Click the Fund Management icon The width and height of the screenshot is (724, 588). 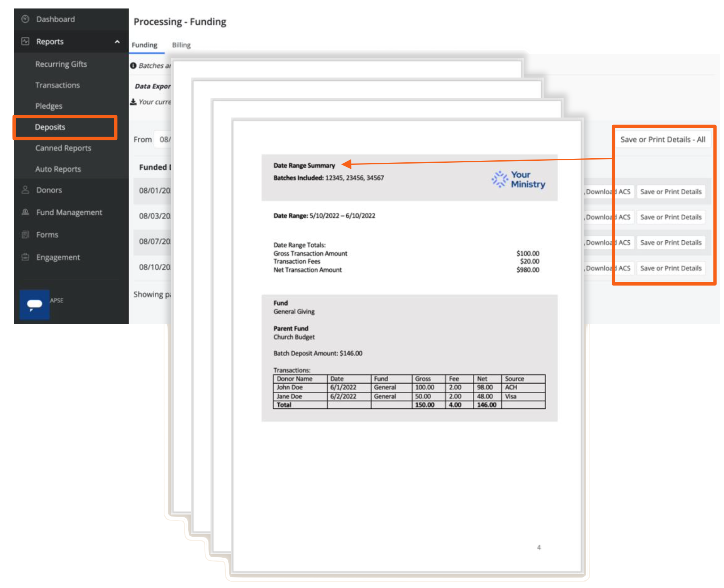(25, 212)
